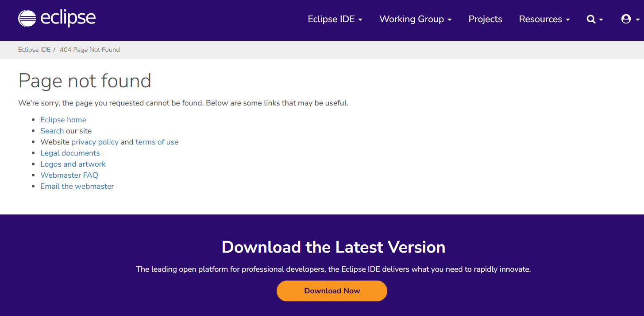Go to Eclipse home link
Viewport: 644px width, 316px height.
pyautogui.click(x=63, y=120)
